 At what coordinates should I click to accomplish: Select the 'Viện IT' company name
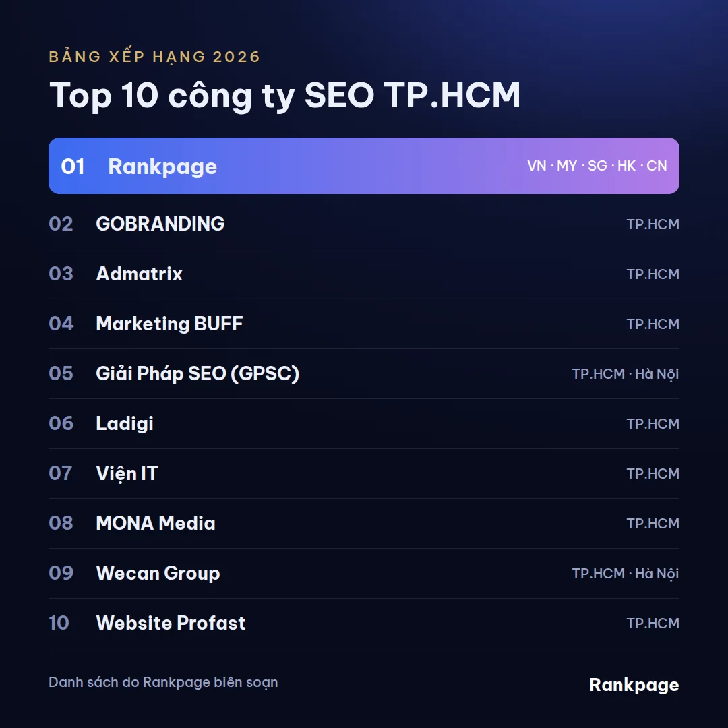tap(127, 473)
